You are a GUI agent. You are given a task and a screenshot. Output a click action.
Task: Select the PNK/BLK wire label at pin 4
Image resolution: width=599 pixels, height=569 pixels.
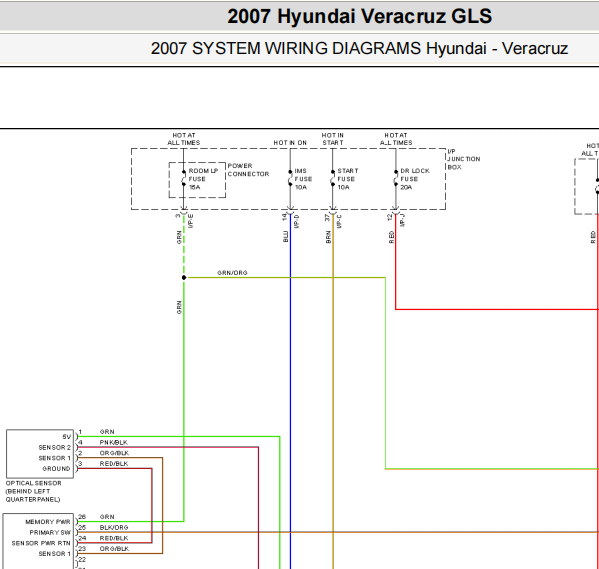113,442
